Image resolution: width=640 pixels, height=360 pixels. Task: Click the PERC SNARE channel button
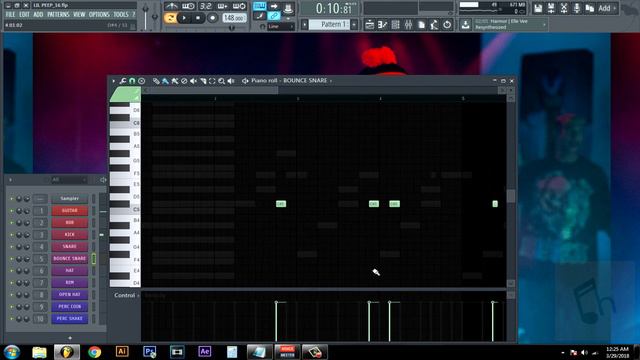click(x=69, y=318)
